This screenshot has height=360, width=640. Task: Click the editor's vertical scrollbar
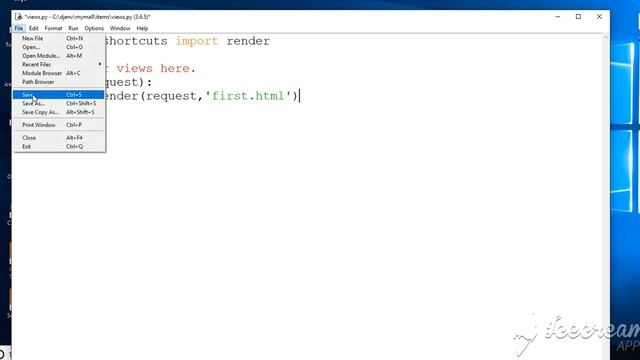(x=606, y=196)
